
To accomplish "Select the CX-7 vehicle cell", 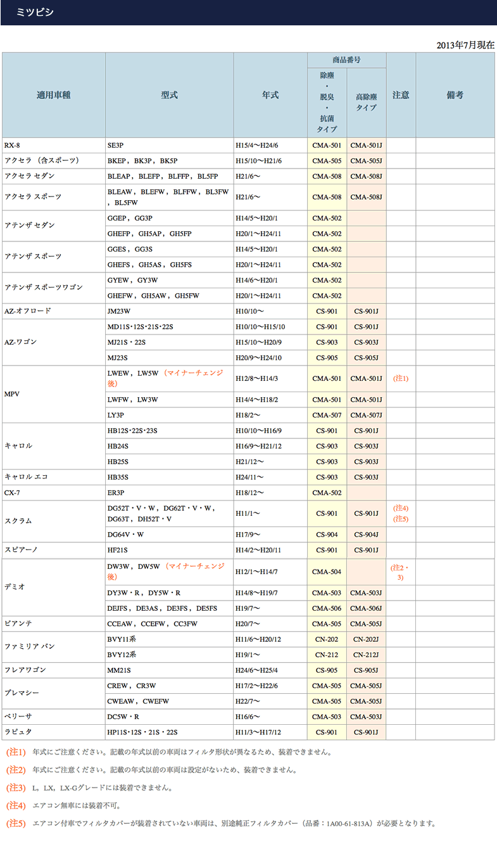I will (54, 492).
